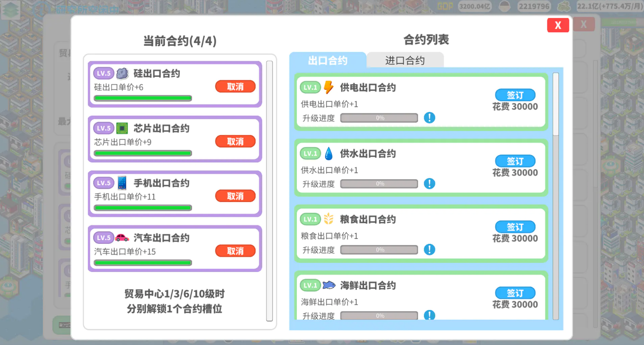Open the 出口合约 tab

click(328, 60)
